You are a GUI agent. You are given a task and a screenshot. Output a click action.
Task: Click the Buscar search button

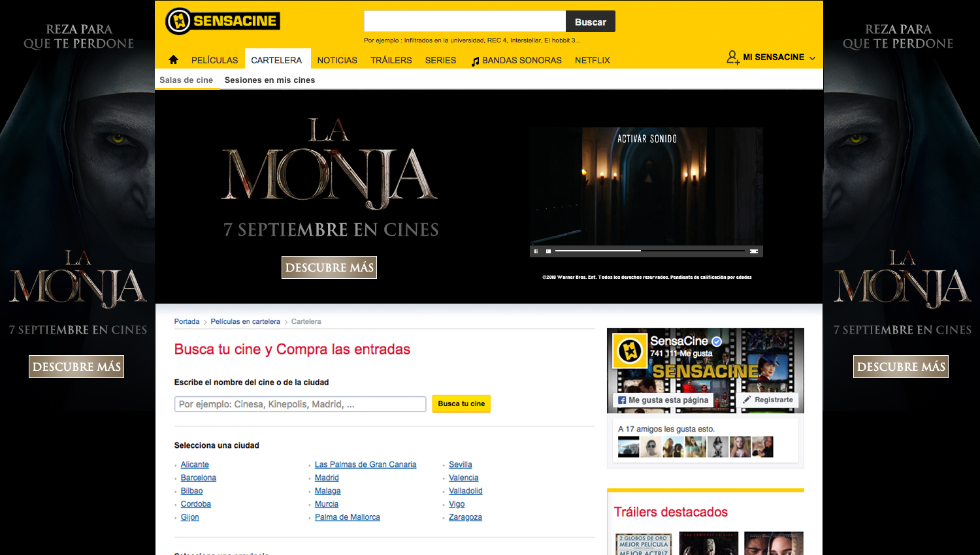click(x=591, y=22)
